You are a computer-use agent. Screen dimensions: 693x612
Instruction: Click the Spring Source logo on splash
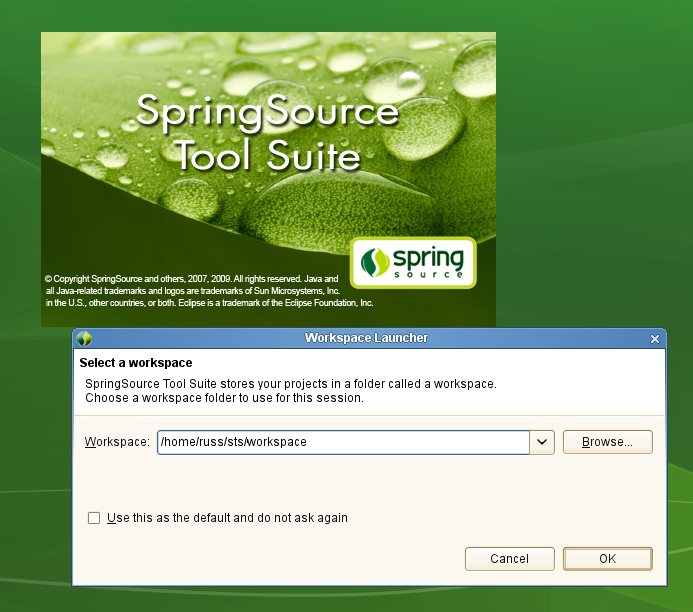coord(413,263)
